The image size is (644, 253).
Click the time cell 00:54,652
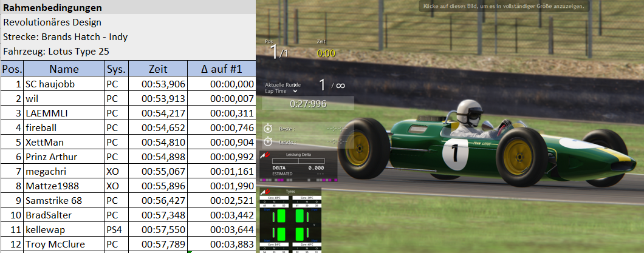pos(158,128)
